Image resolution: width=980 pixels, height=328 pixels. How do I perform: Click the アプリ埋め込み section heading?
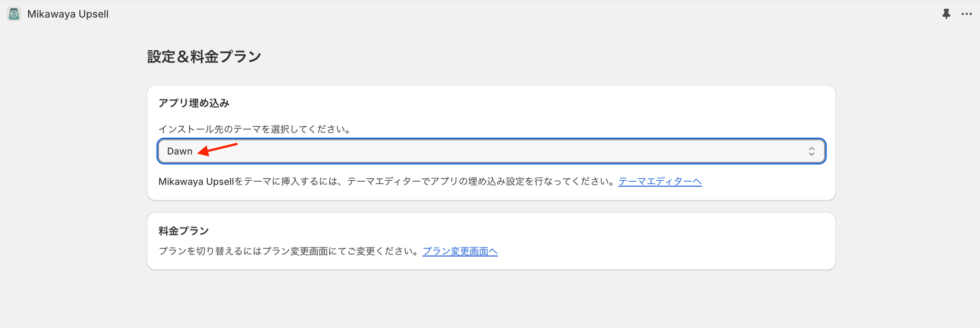[x=194, y=103]
